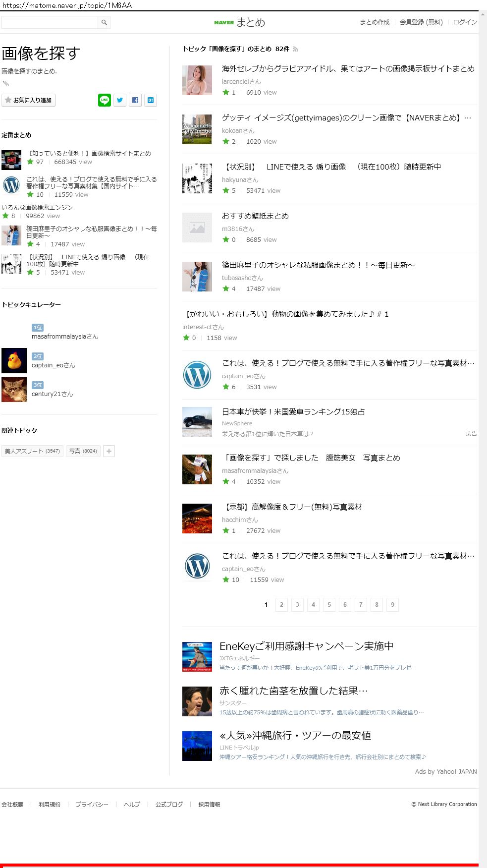Open the 利用規約 footer link
This screenshot has height=868, width=487.
[50, 805]
